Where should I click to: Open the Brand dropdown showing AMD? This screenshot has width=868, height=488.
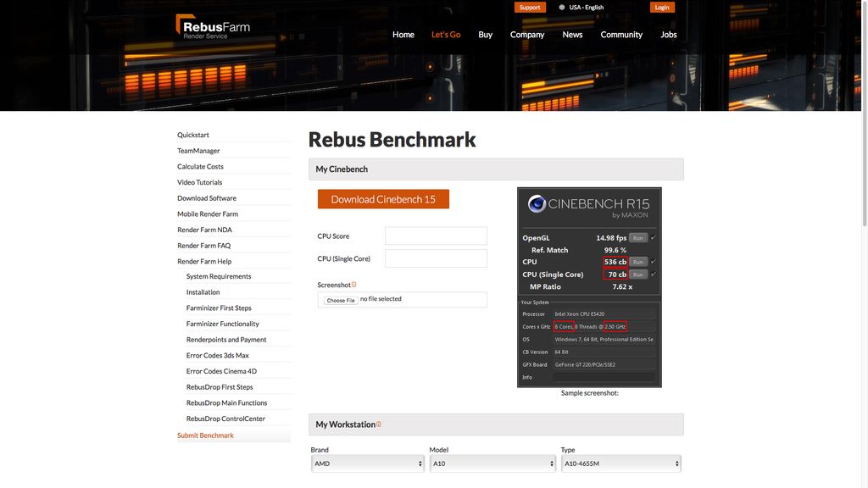click(368, 463)
